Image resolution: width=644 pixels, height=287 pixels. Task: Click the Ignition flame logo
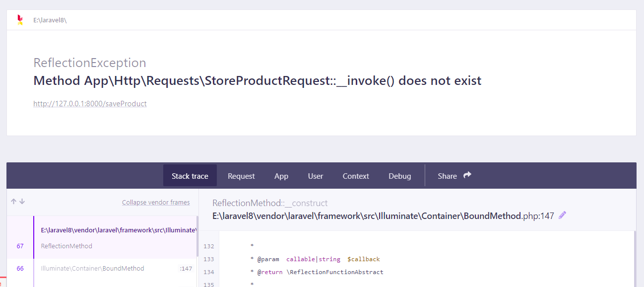[21, 19]
